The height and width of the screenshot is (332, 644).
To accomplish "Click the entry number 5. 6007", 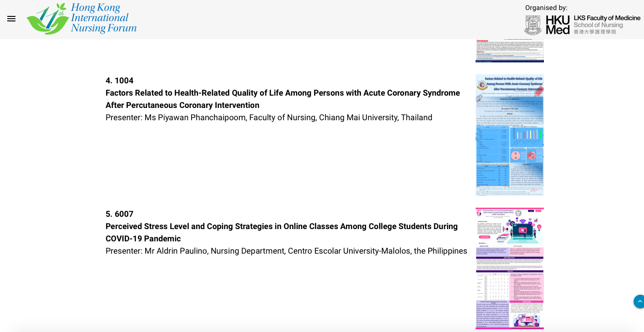I will (119, 214).
